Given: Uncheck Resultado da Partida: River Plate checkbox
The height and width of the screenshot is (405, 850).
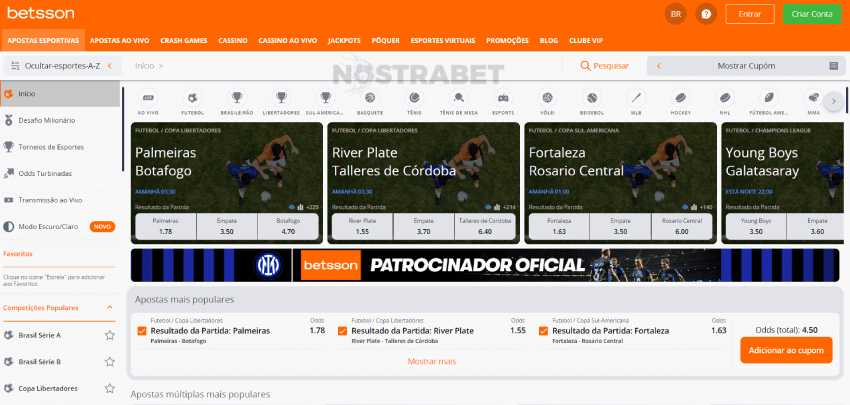Looking at the screenshot, I should point(343,331).
